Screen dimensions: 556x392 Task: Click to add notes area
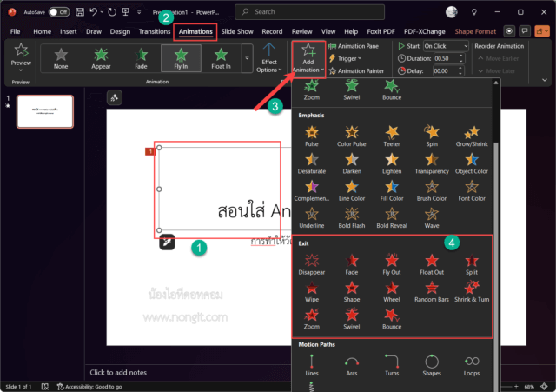(118, 373)
